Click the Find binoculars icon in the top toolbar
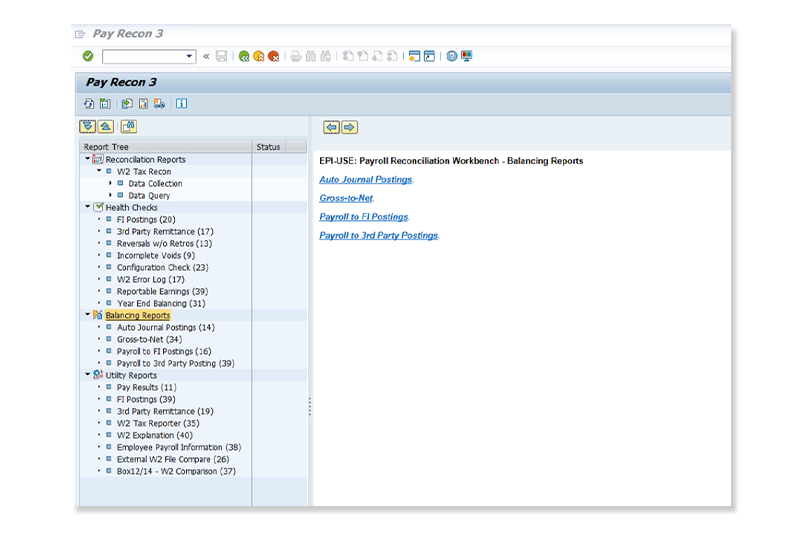 311,56
